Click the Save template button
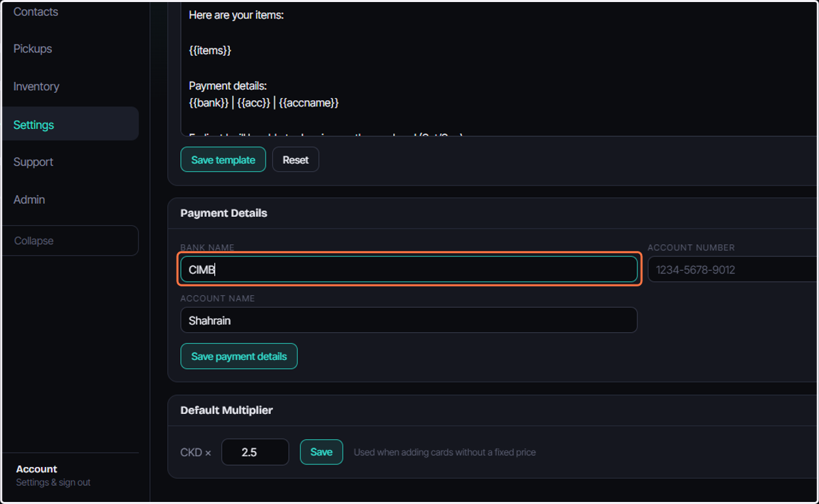 tap(223, 160)
